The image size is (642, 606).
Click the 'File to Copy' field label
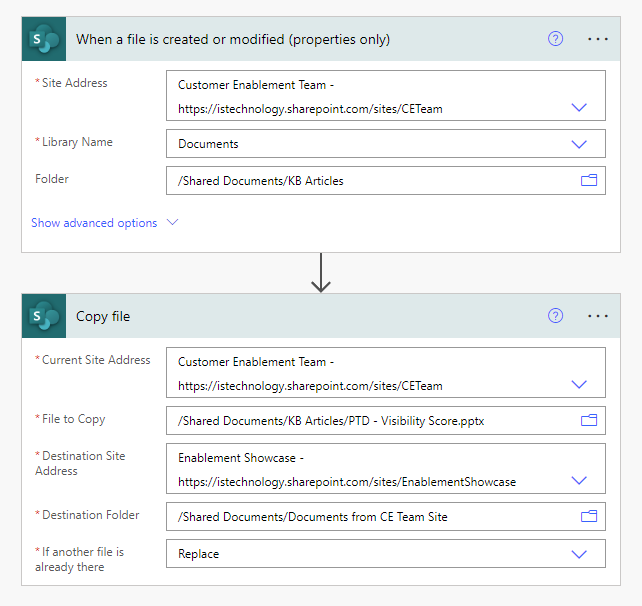point(74,419)
